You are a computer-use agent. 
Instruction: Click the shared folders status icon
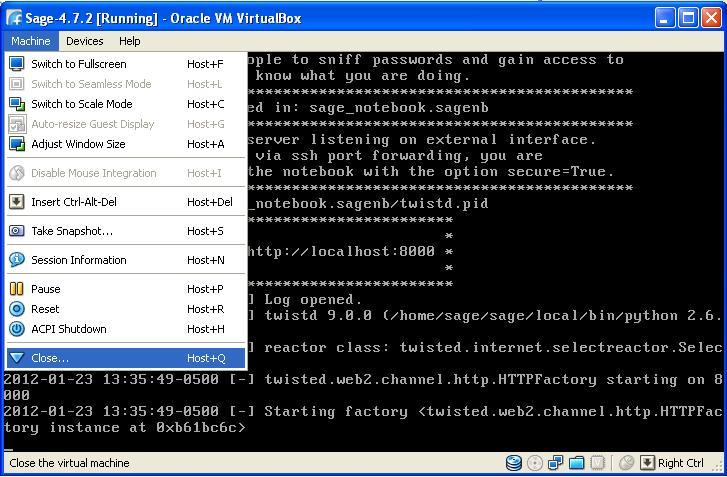pos(577,463)
